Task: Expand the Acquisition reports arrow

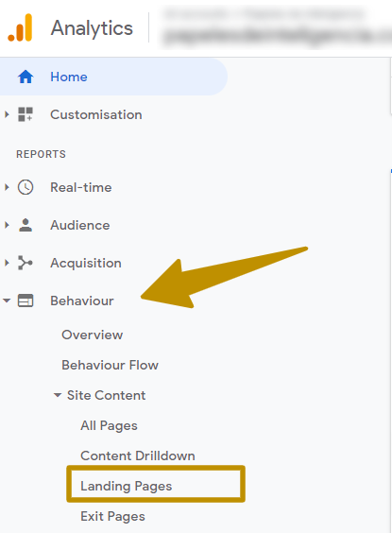Action: point(7,263)
